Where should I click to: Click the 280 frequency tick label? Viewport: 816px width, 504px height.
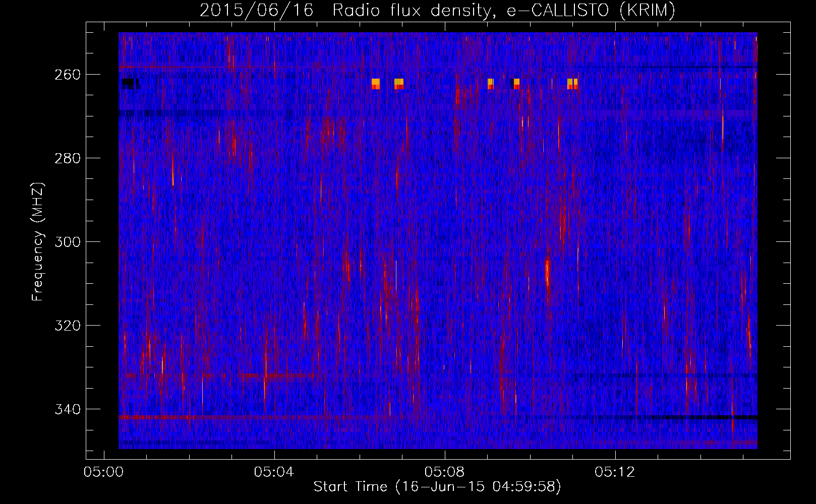click(68, 158)
